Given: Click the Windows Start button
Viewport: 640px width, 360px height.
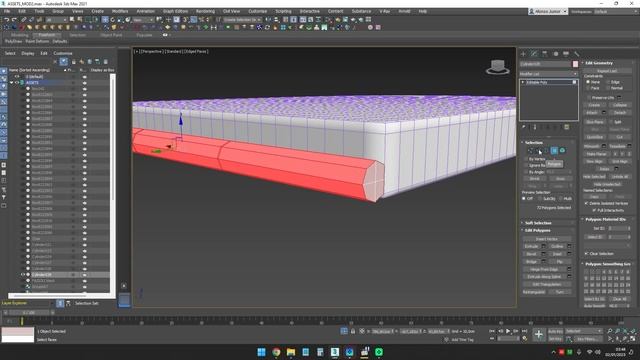Looking at the screenshot, I should [x=262, y=352].
